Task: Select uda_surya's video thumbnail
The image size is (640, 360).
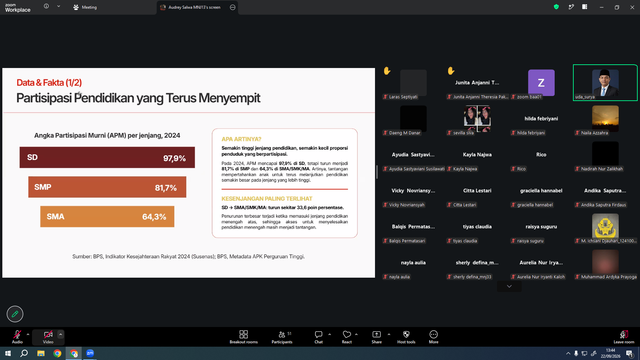Action: [x=605, y=82]
